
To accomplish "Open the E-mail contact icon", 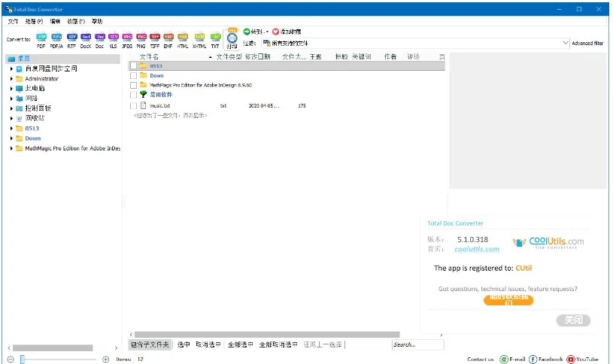I will (505, 359).
